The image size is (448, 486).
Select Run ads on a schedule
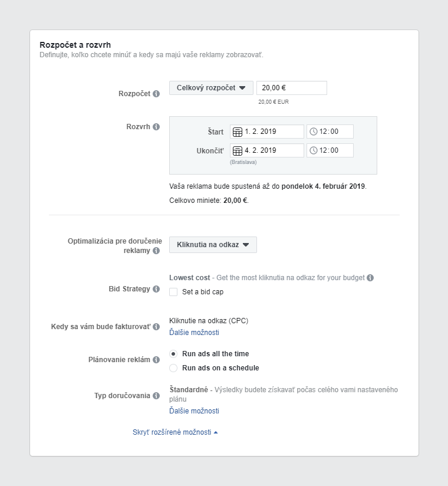pos(174,367)
